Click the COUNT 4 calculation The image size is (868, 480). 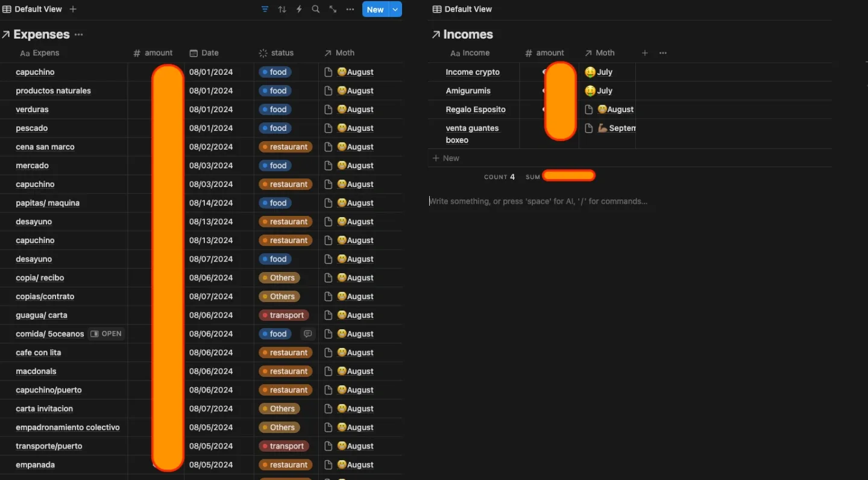(500, 177)
